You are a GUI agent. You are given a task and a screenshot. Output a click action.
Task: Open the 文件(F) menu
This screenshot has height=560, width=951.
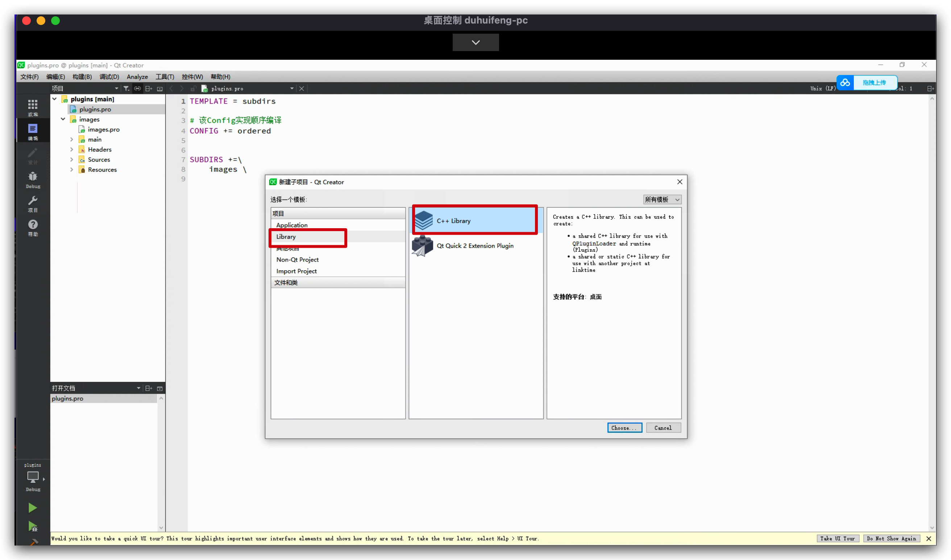coord(29,77)
